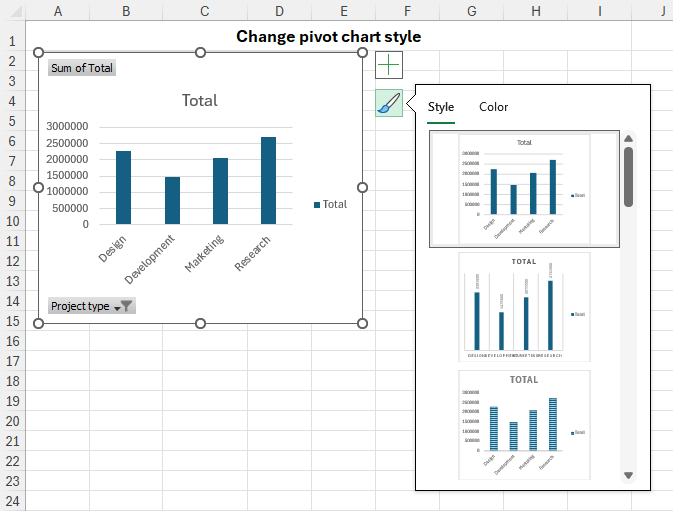Click the style list scroll down arrow
The width and height of the screenshot is (673, 511).
(628, 475)
